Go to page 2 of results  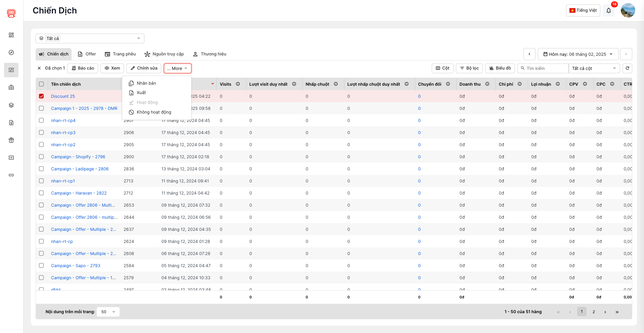[x=594, y=312]
